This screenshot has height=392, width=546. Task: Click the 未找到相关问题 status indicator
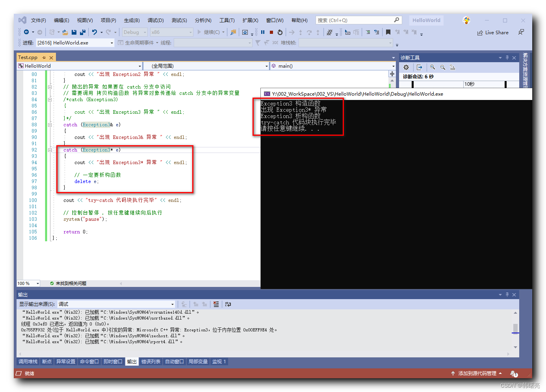pyautogui.click(x=68, y=283)
